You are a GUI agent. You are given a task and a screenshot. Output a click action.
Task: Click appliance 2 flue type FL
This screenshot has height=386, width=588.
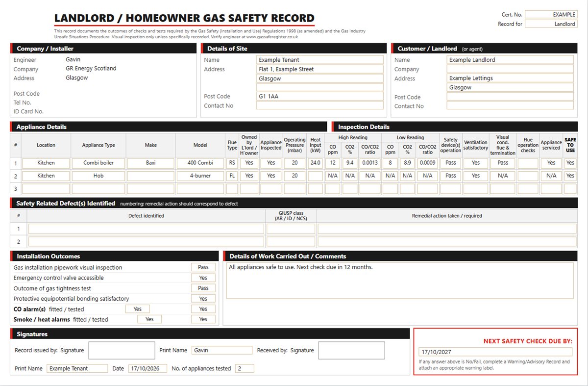click(x=232, y=176)
